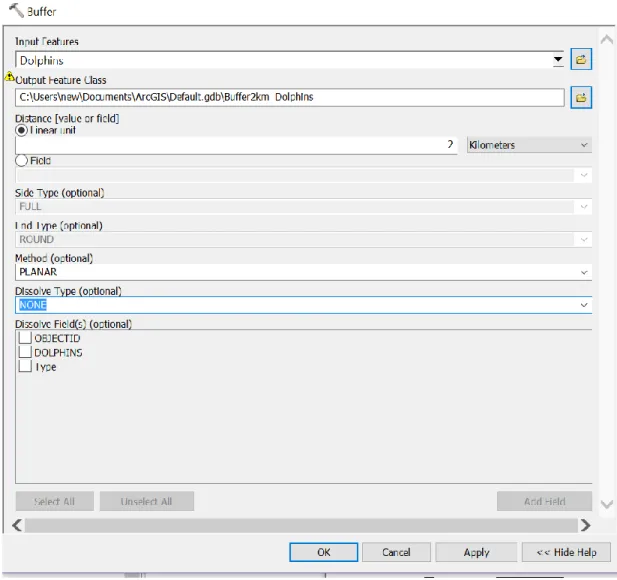617x580 pixels.
Task: Click the horizontal scrollbar track
Action: point(301,525)
